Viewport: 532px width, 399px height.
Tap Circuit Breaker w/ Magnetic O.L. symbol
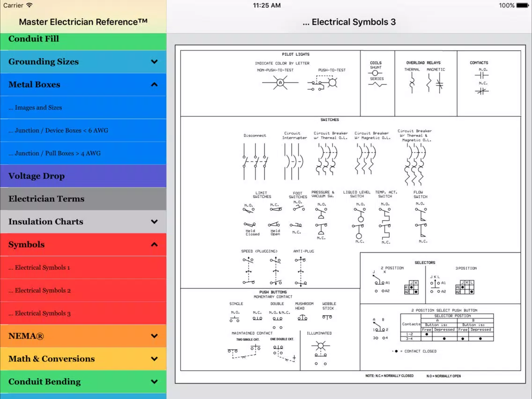(x=366, y=159)
